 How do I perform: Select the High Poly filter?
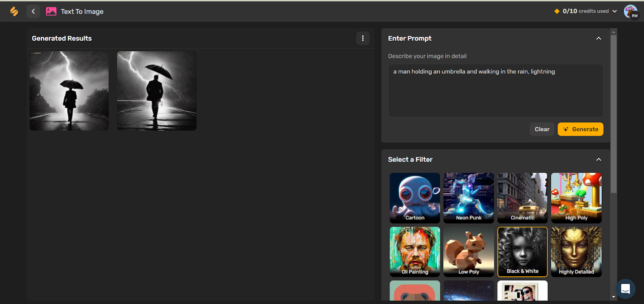click(576, 198)
